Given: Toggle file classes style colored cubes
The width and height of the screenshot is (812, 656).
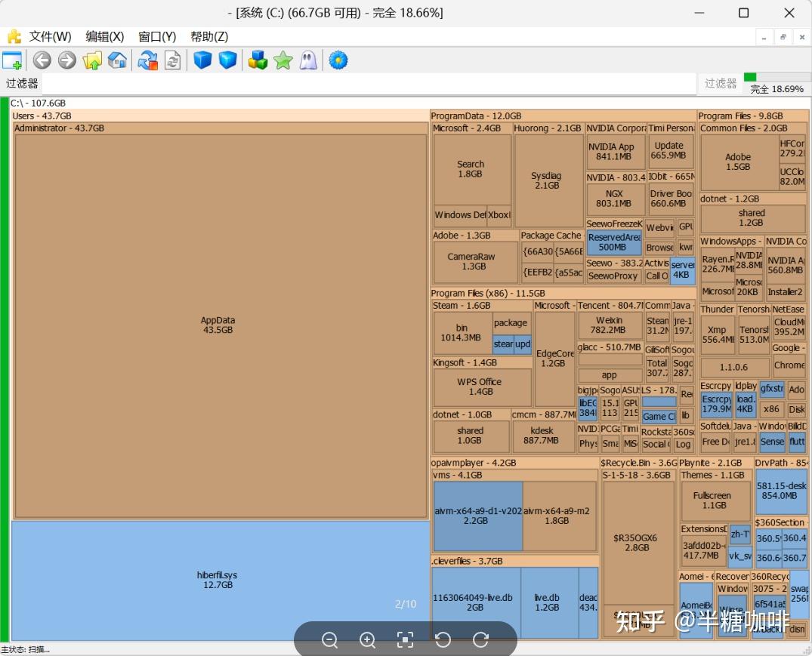Looking at the screenshot, I should click(258, 60).
